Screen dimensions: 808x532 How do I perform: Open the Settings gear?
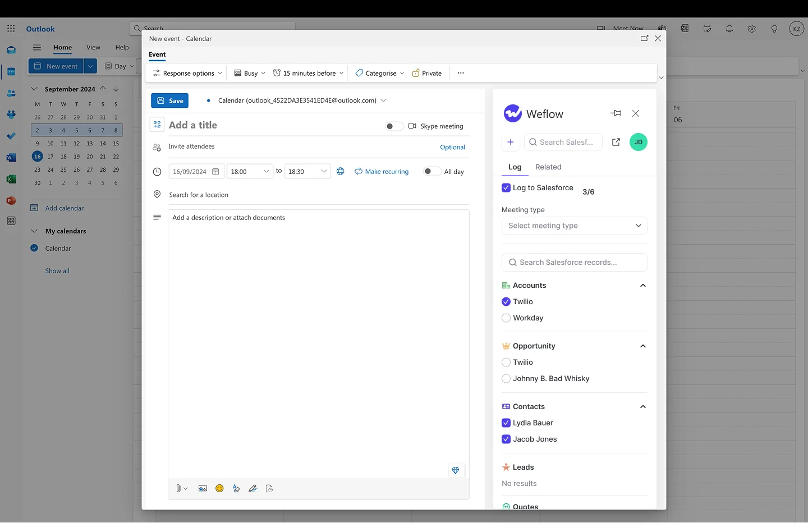point(752,29)
